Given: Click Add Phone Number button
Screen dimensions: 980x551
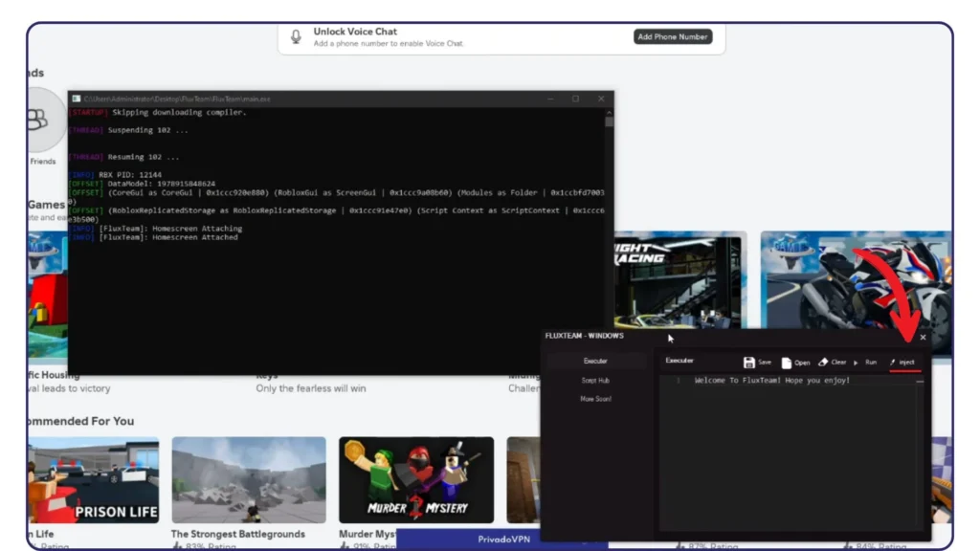Looking at the screenshot, I should (x=673, y=37).
